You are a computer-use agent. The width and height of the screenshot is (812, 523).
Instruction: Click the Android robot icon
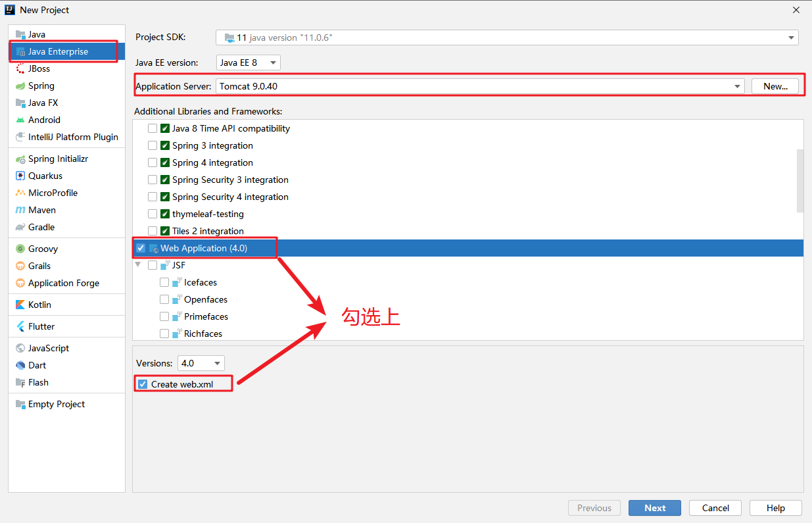pos(20,120)
